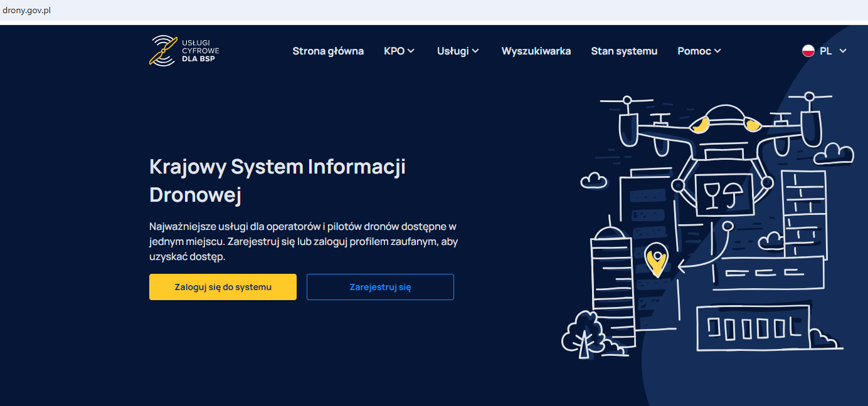Select the Polish flag language icon
The image size is (868, 406).
click(x=808, y=51)
